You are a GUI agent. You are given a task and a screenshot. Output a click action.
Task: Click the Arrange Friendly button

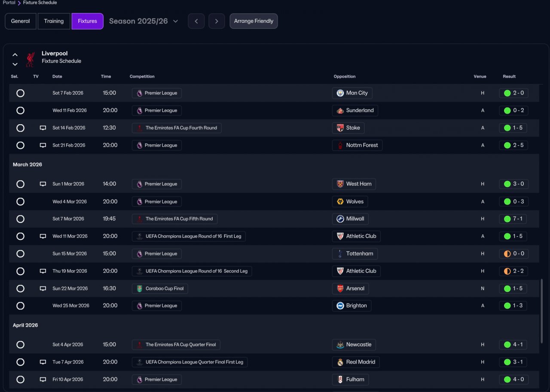point(254,21)
